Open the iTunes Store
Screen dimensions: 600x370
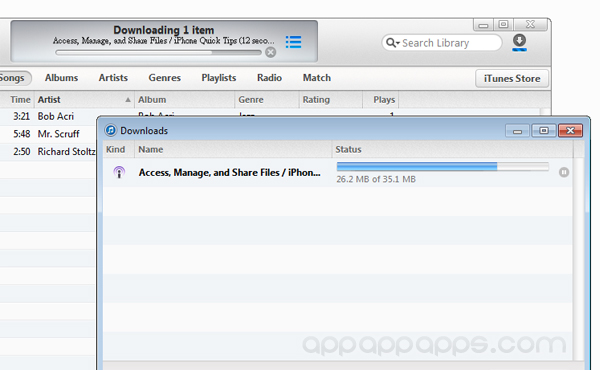pyautogui.click(x=512, y=78)
